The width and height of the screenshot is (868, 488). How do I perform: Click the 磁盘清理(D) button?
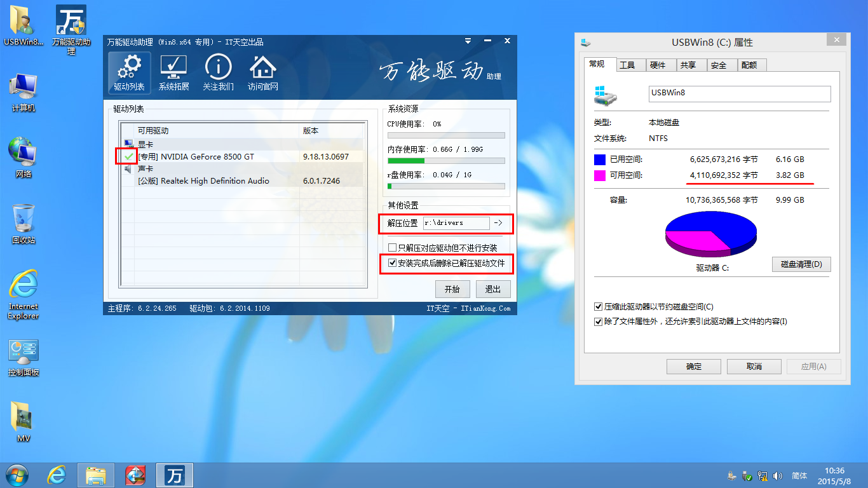point(801,264)
